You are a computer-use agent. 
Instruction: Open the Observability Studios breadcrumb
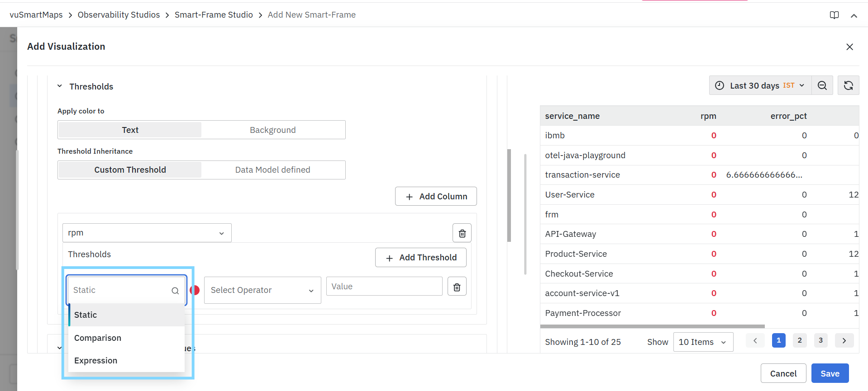coord(119,15)
